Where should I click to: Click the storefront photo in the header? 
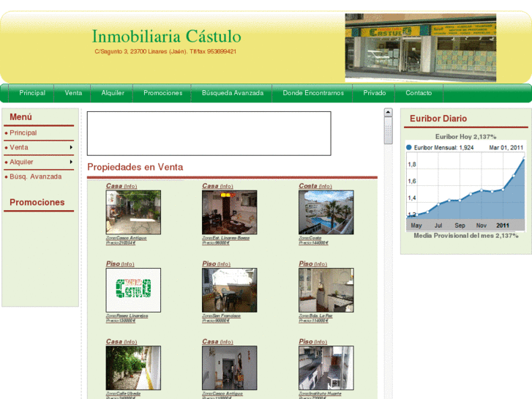click(x=420, y=48)
